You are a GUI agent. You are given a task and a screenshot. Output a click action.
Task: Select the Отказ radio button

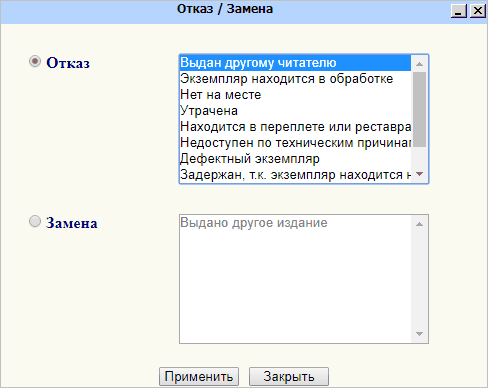point(35,62)
